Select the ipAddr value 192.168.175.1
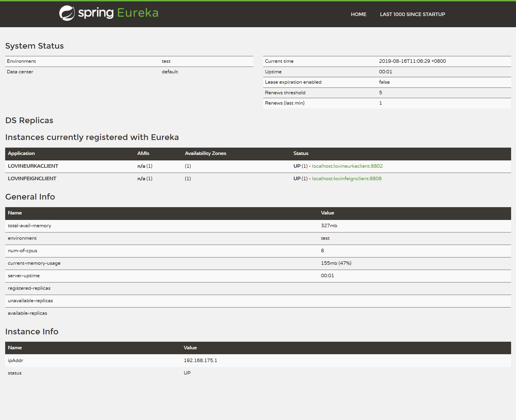This screenshot has width=516, height=420. (x=200, y=360)
